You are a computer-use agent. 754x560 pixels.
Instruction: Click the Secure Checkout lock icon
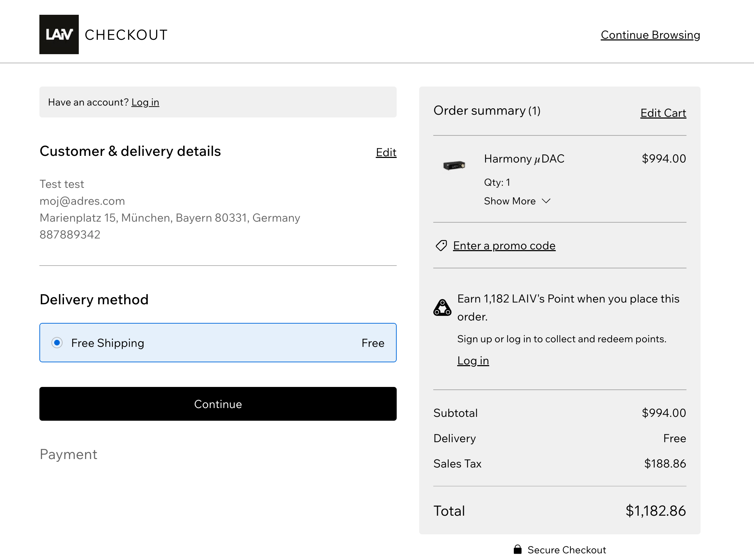pyautogui.click(x=517, y=549)
